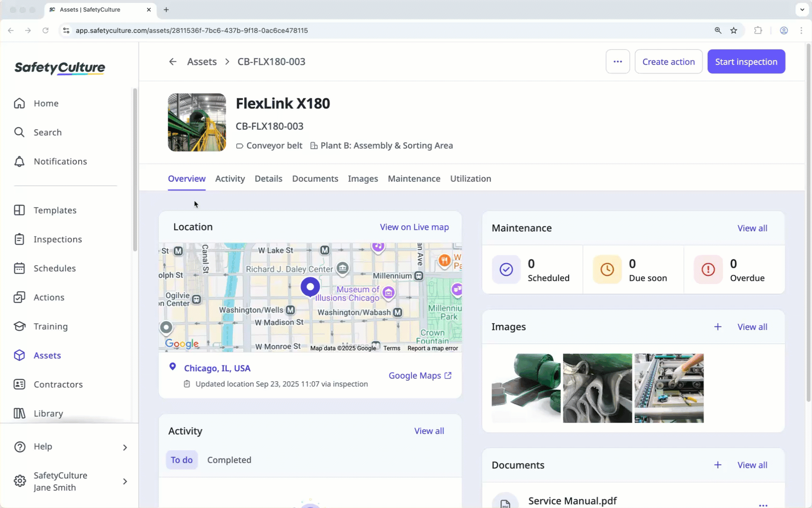Image resolution: width=812 pixels, height=508 pixels.
Task: Open the Images tab
Action: pyautogui.click(x=363, y=179)
